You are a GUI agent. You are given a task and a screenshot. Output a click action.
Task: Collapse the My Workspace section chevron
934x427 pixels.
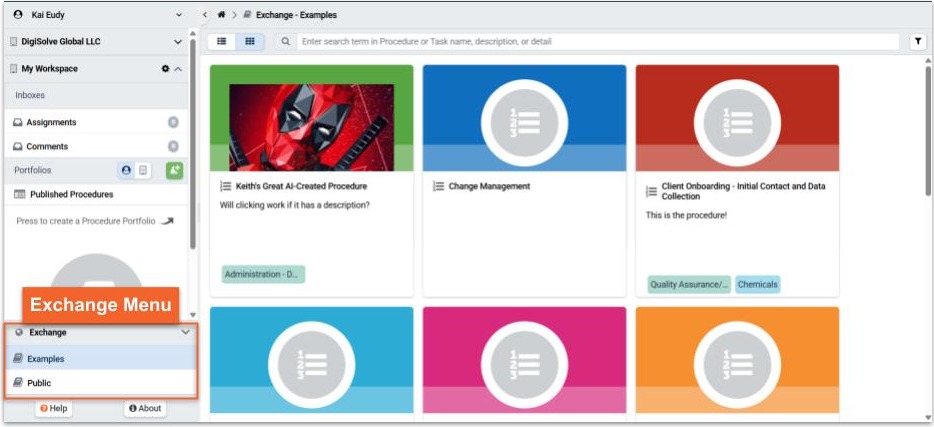(x=178, y=69)
